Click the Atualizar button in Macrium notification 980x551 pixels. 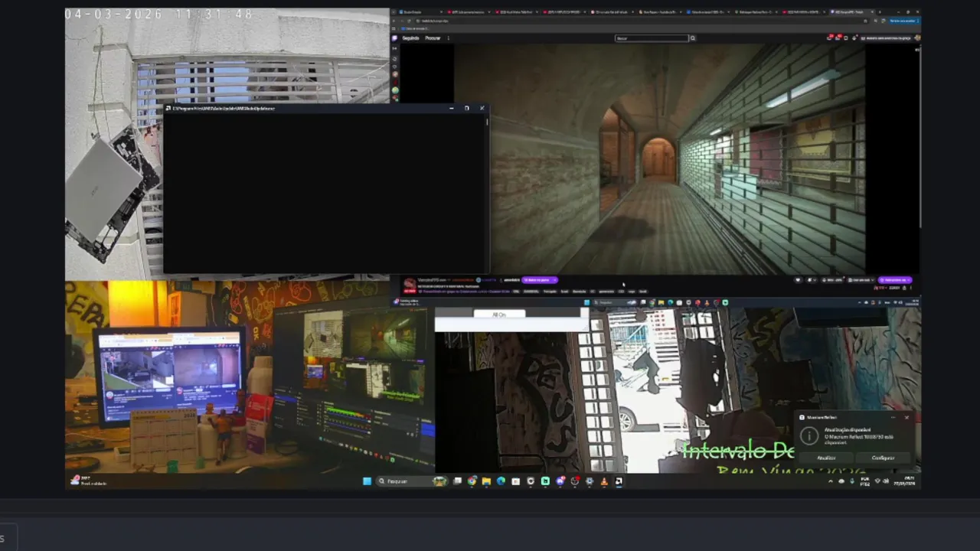tap(826, 458)
